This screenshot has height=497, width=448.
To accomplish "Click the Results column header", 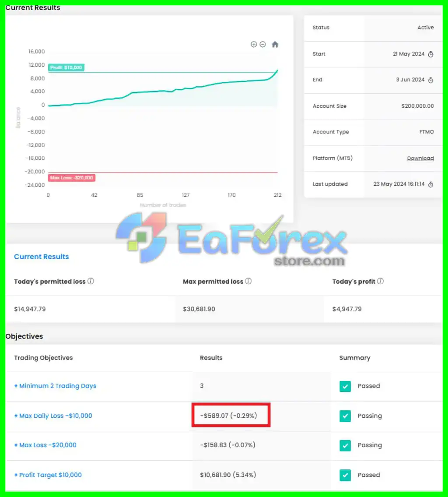I will (211, 358).
